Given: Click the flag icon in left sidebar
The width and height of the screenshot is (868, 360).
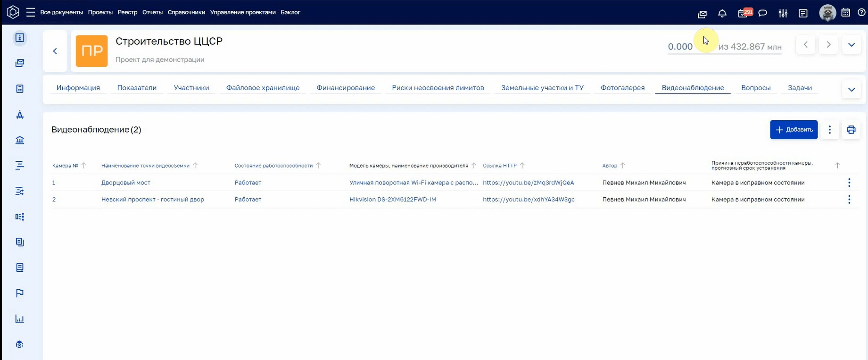Looking at the screenshot, I should [x=19, y=293].
